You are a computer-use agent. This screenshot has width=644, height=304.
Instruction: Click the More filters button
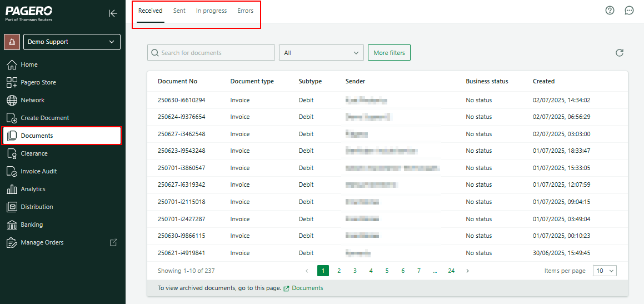click(389, 53)
